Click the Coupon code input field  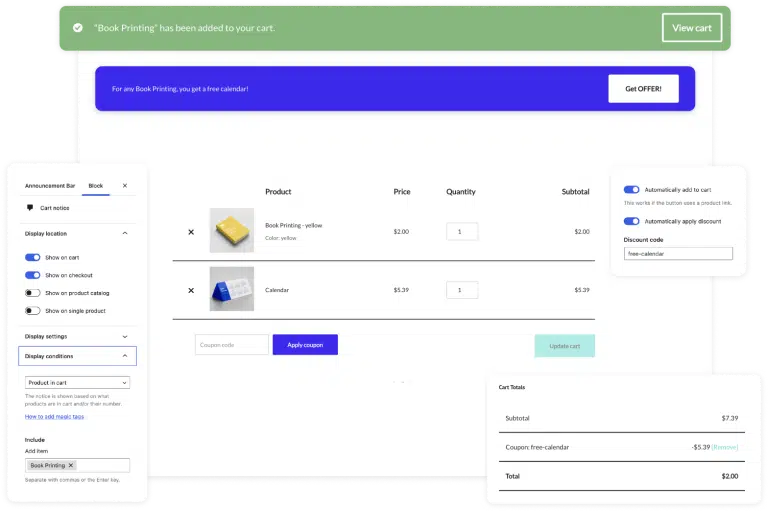(232, 345)
